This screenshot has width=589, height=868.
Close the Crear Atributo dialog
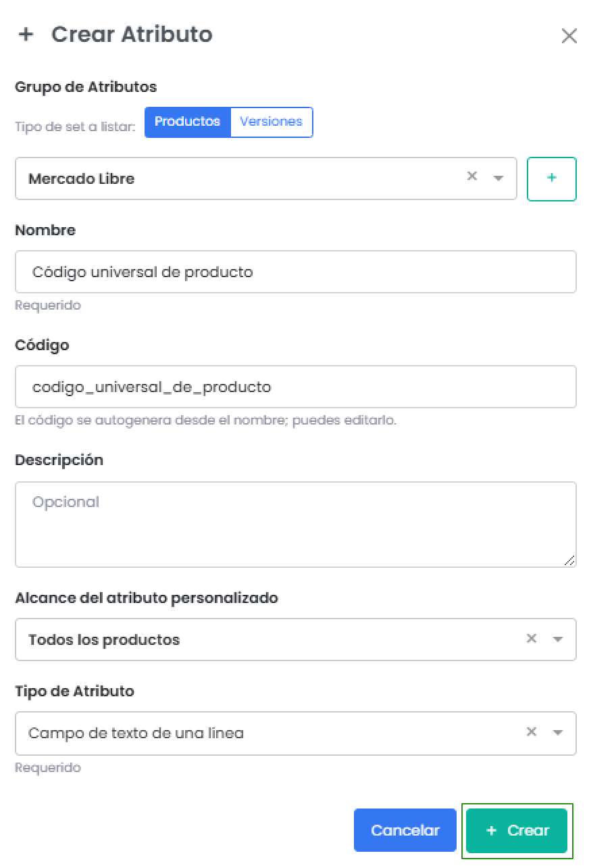click(x=569, y=36)
